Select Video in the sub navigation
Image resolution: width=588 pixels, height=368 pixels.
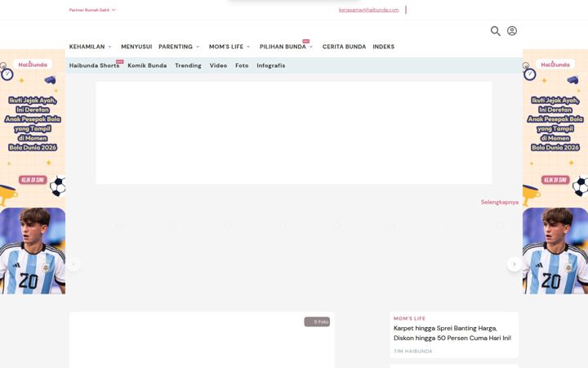tap(218, 65)
